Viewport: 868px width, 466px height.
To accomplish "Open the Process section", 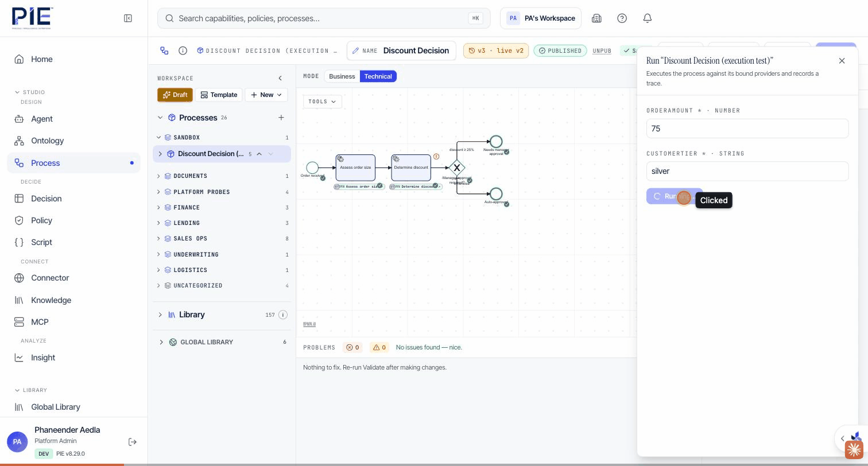I will click(x=73, y=163).
